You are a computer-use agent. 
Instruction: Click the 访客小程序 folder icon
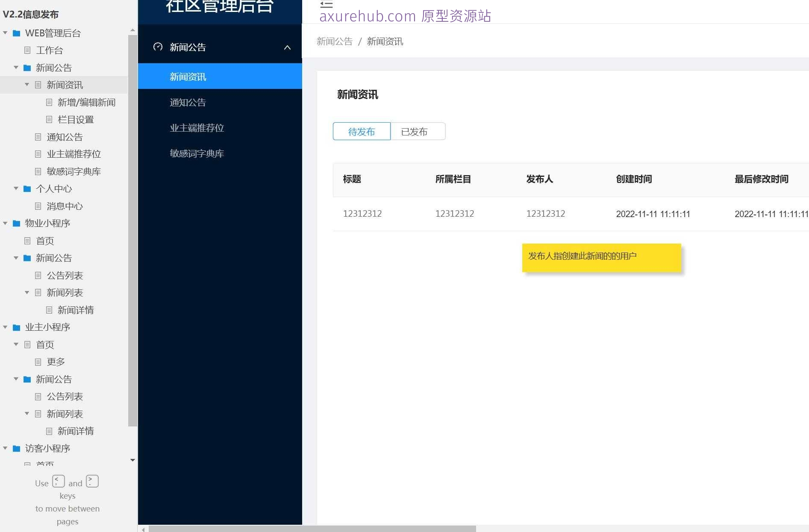(x=17, y=448)
